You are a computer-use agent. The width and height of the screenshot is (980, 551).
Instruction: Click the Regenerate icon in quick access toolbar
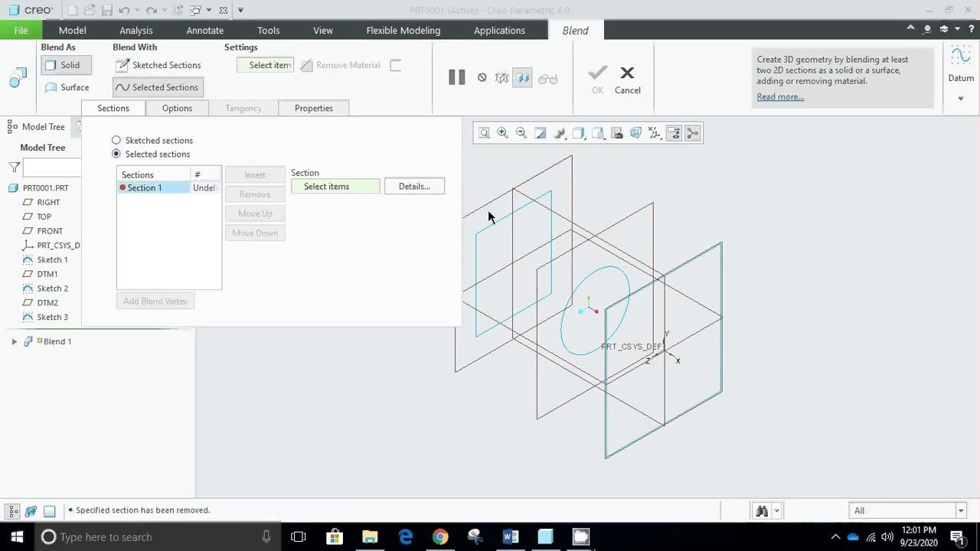pos(178,10)
